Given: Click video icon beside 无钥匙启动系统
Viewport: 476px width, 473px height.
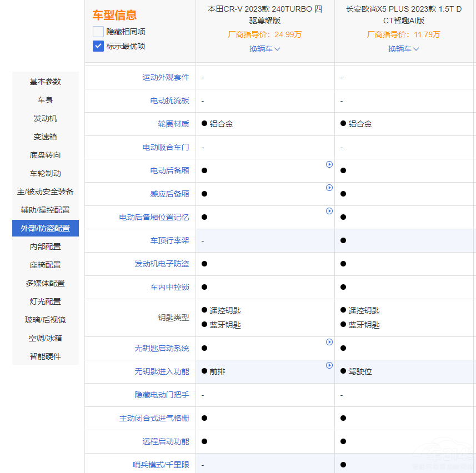Looking at the screenshot, I should pyautogui.click(x=329, y=342).
